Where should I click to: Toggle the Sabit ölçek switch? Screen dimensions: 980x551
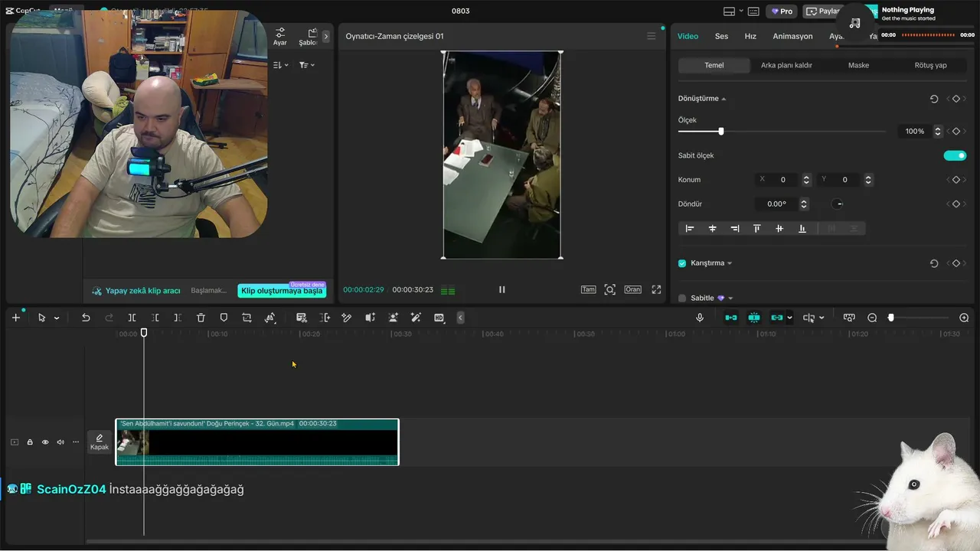click(x=955, y=155)
